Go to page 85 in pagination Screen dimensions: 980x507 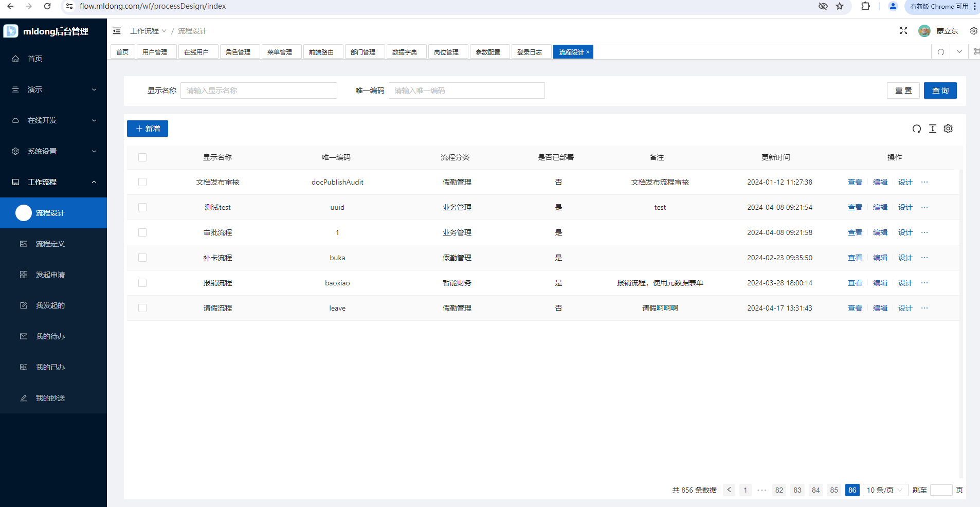click(834, 490)
